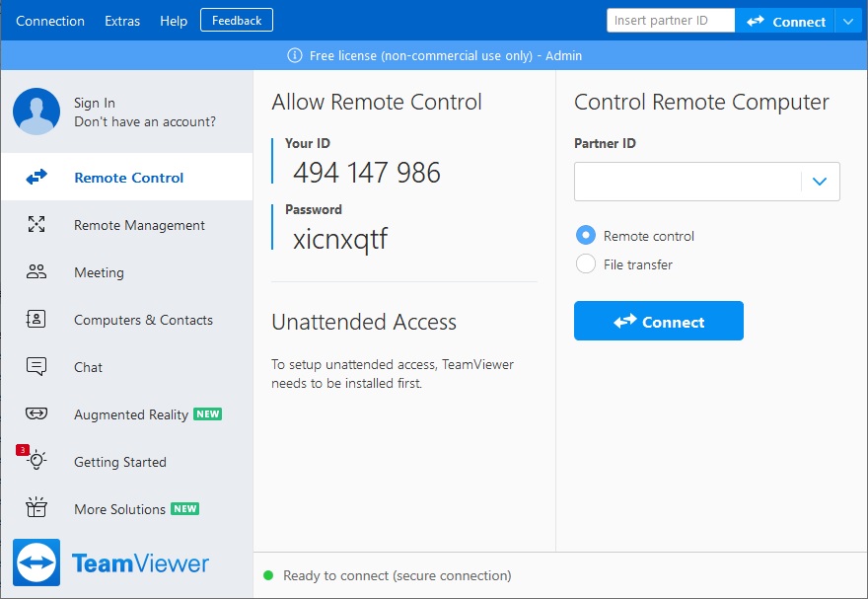Click the TeamViewer wordmark text
Viewport: 868px width, 599px height.
(x=141, y=563)
